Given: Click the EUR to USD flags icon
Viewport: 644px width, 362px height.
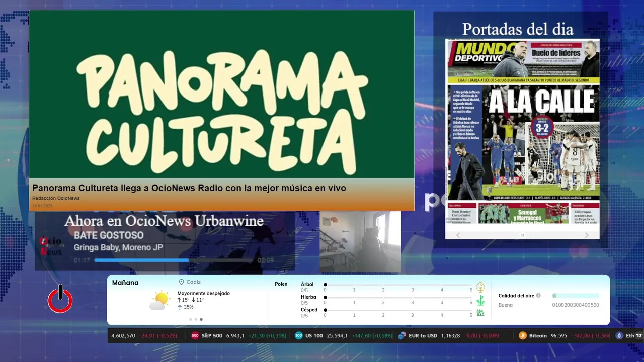Looking at the screenshot, I should click(402, 336).
